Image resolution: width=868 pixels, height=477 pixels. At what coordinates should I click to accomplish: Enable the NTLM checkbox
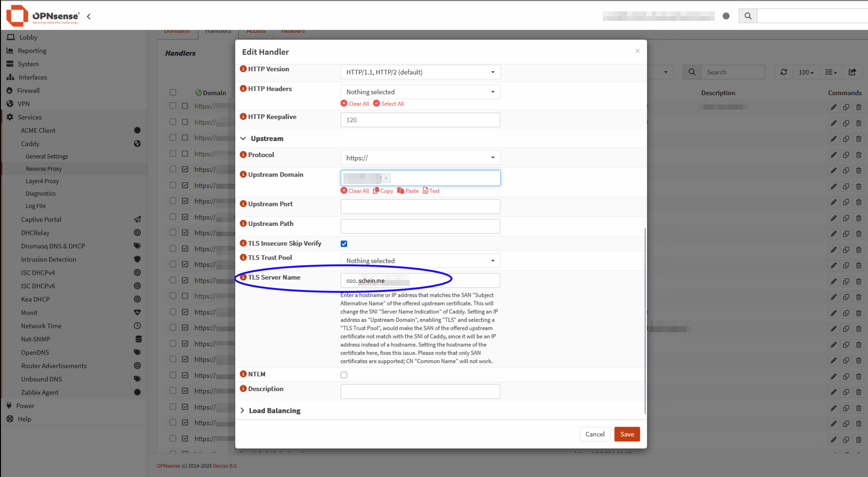point(344,375)
